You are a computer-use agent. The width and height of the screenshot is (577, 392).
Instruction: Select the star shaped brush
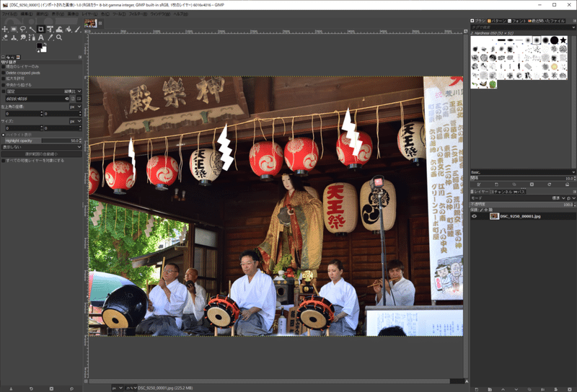563,40
